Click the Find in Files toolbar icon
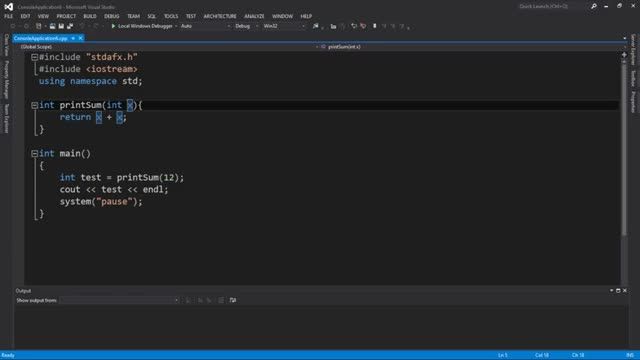Screen dimensions: 640x360 316,26
